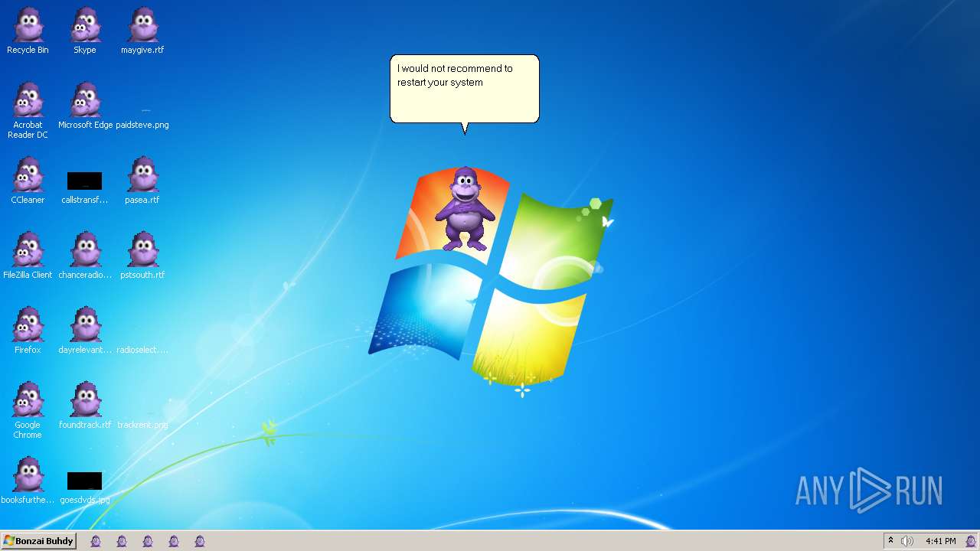Screen dimensions: 980x551
Task: Select the Microsoft Edge desktop shortcut
Action: (x=85, y=106)
